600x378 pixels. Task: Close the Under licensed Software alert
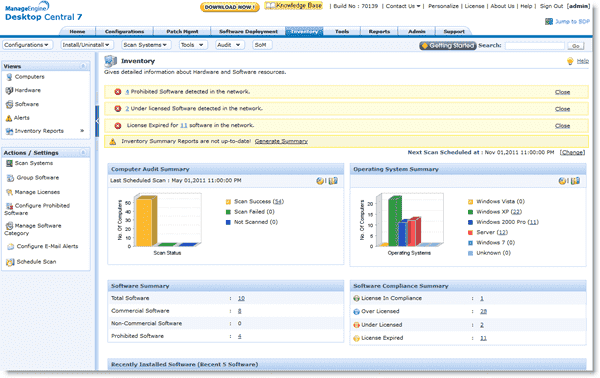(562, 109)
